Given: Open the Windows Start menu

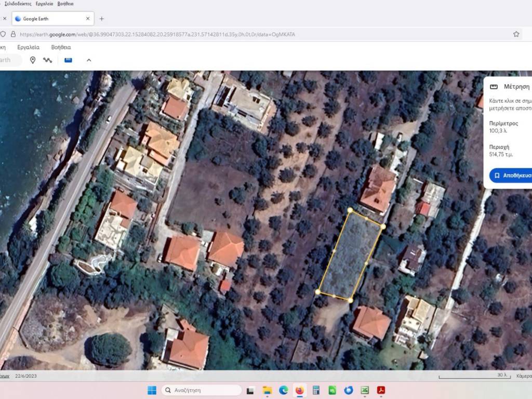Looking at the screenshot, I should click(152, 390).
